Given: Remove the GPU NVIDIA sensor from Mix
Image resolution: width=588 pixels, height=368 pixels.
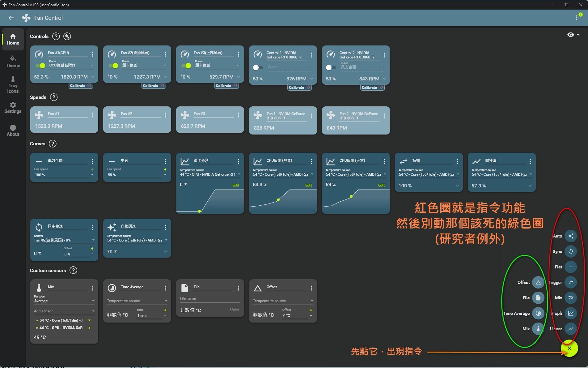Looking at the screenshot, I should pyautogui.click(x=90, y=328).
